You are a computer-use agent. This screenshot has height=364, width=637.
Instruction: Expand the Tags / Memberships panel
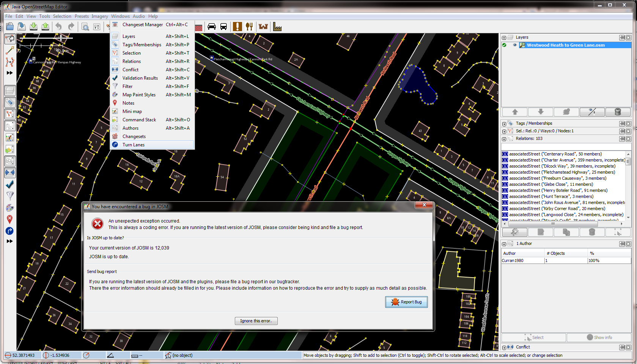(504, 124)
